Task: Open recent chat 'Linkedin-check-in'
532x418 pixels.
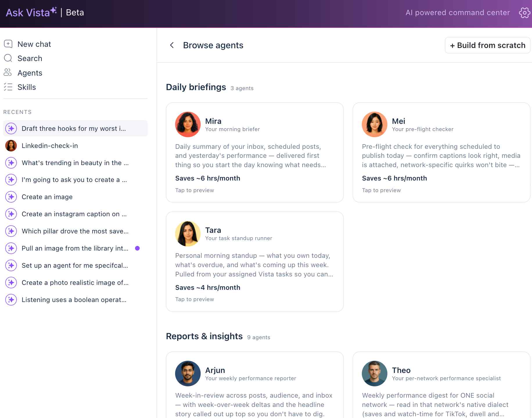Action: click(75, 146)
